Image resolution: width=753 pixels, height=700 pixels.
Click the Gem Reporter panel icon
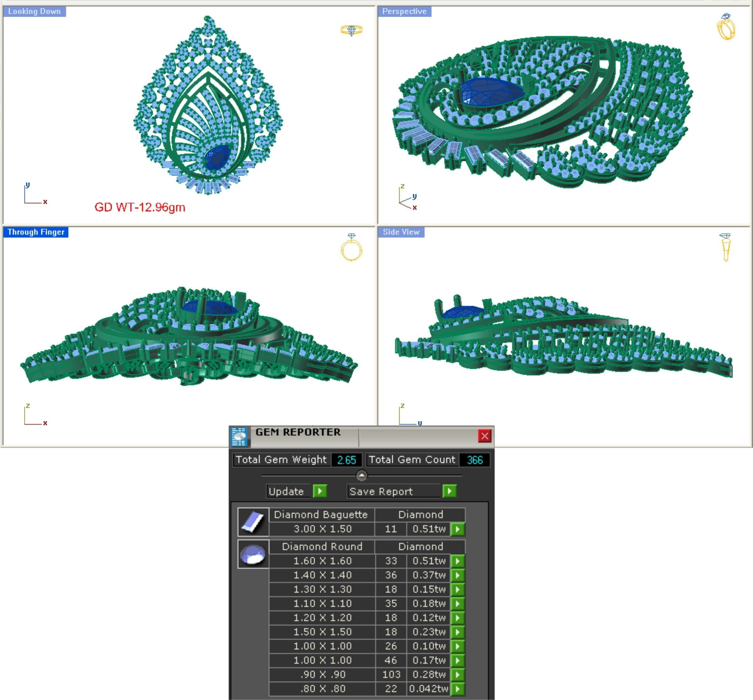tap(239, 437)
